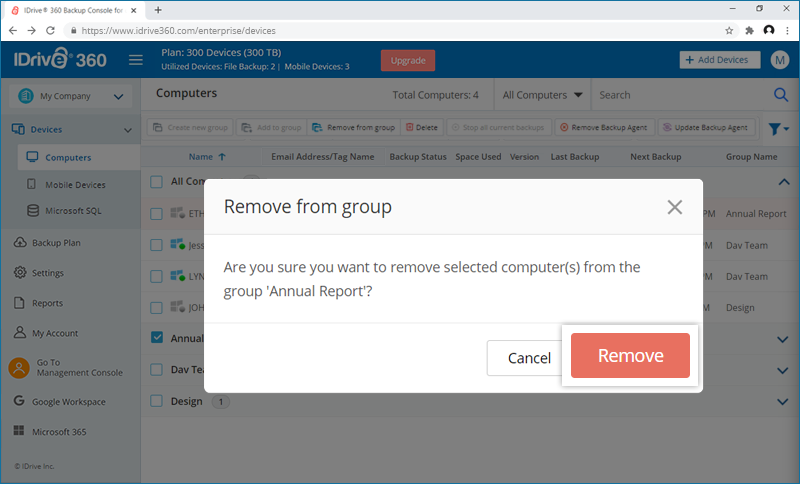The width and height of the screenshot is (800, 484).
Task: Confirm with the red Remove button
Action: [x=630, y=355]
